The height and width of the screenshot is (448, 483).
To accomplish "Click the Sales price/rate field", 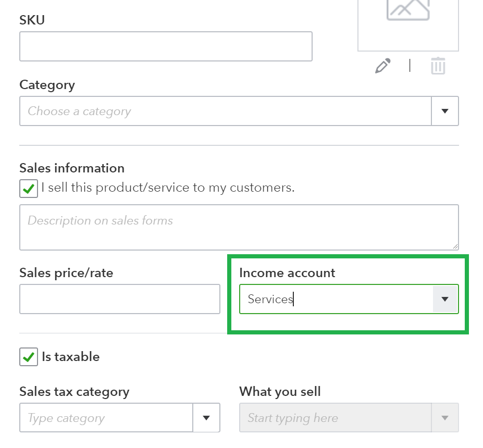I will (x=120, y=298).
